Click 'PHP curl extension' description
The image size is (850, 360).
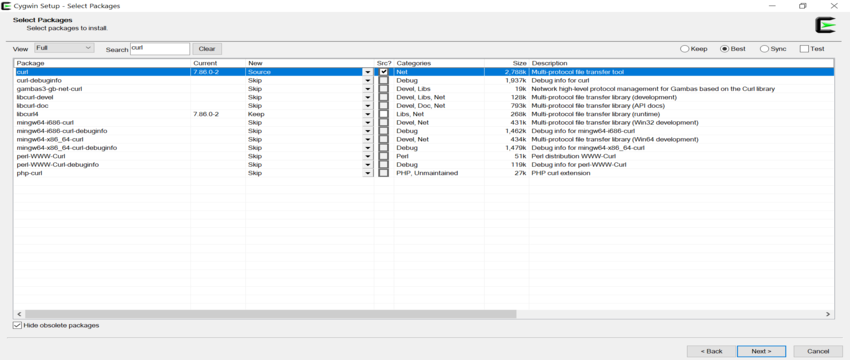point(561,173)
